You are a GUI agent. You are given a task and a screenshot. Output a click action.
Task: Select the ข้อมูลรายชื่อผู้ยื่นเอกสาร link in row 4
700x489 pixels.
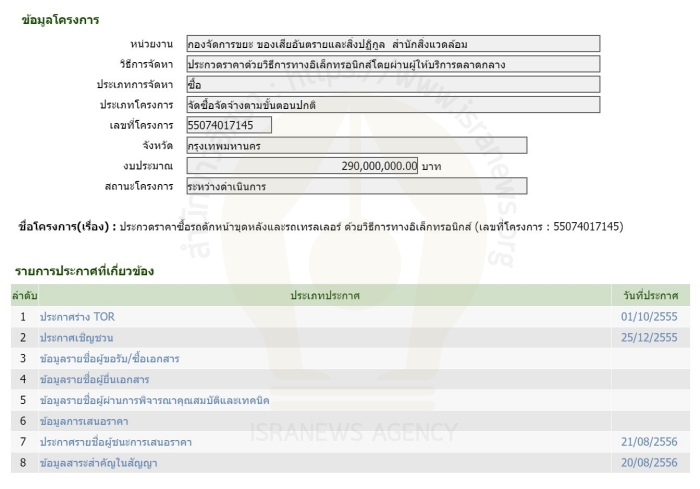click(x=94, y=380)
